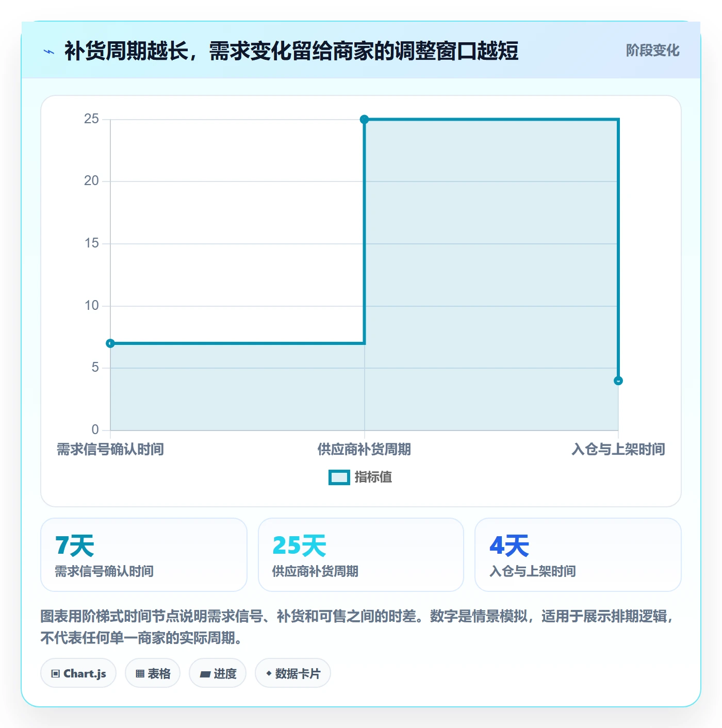Click the y-axis tick label 10
Screen dimensions: 722x728
tap(91, 306)
